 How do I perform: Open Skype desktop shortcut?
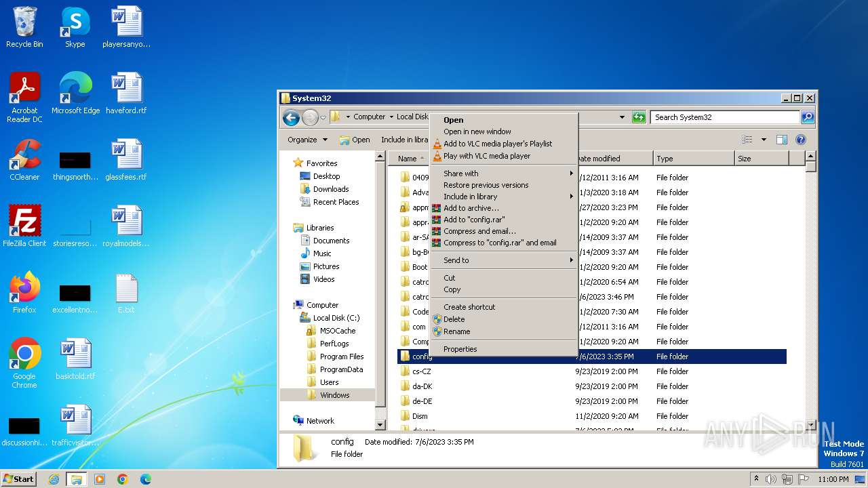tap(75, 27)
